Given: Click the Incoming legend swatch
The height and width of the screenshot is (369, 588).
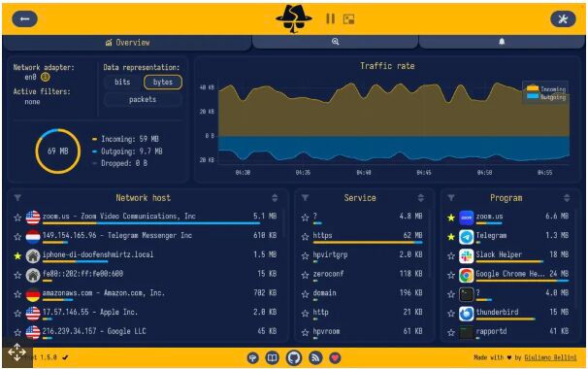Looking at the screenshot, I should (532, 88).
